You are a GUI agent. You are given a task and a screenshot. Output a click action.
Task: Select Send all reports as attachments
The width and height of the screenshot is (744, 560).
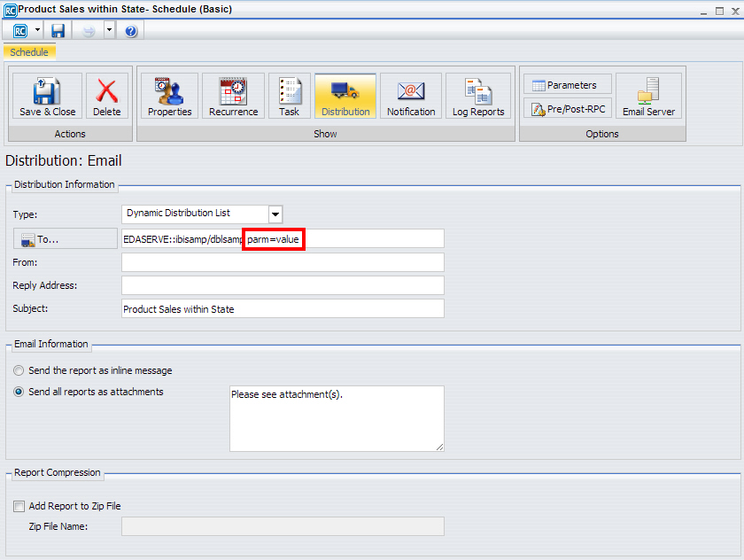tap(19, 392)
